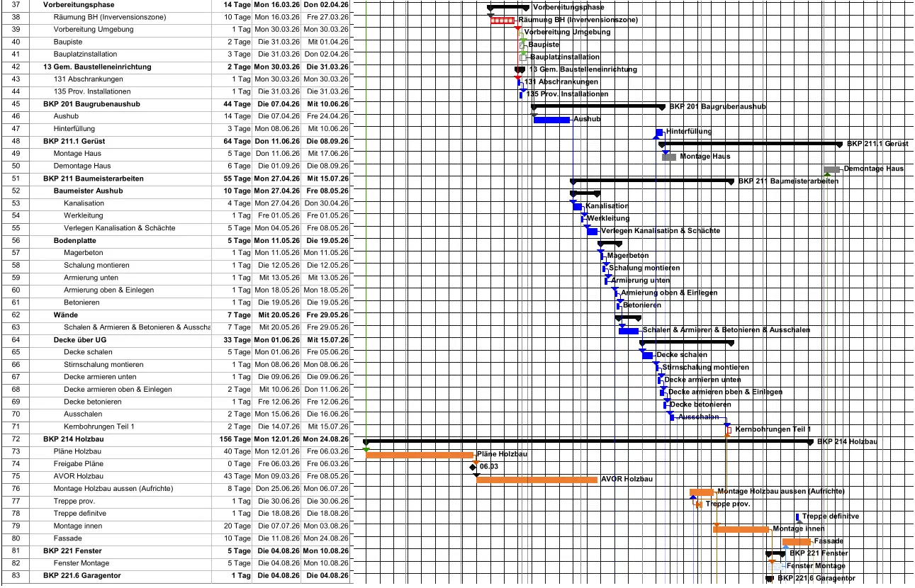915x588 pixels.
Task: Select row number 72 header
Action: click(x=16, y=439)
